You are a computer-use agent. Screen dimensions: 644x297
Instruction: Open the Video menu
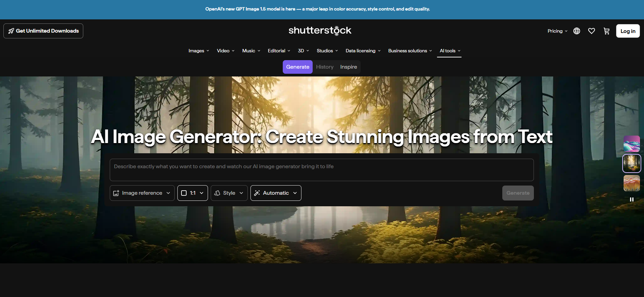point(226,51)
